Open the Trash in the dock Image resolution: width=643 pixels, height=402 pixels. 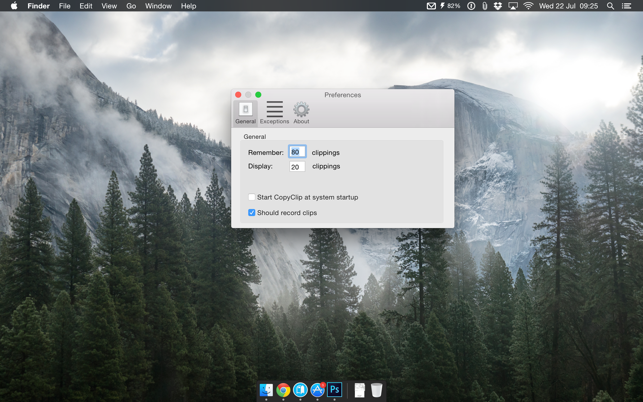(x=377, y=390)
